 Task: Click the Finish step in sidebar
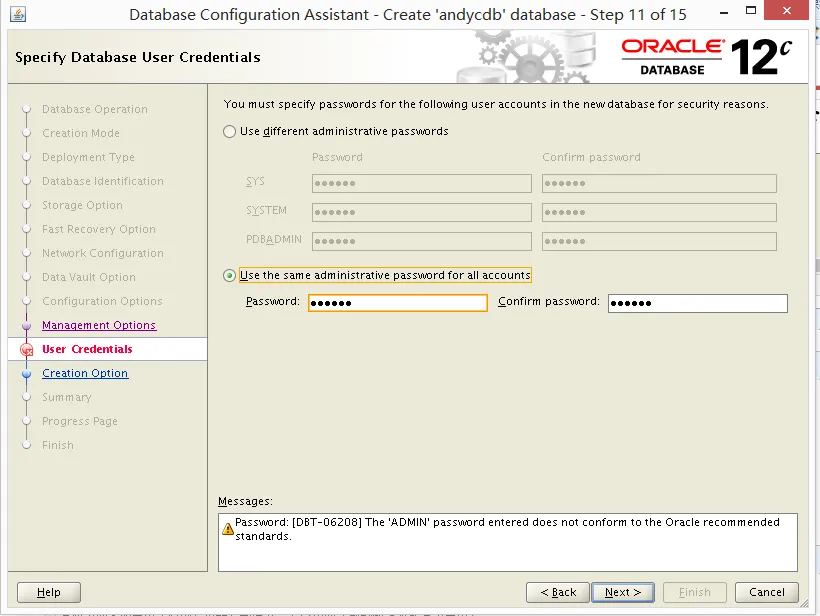58,446
